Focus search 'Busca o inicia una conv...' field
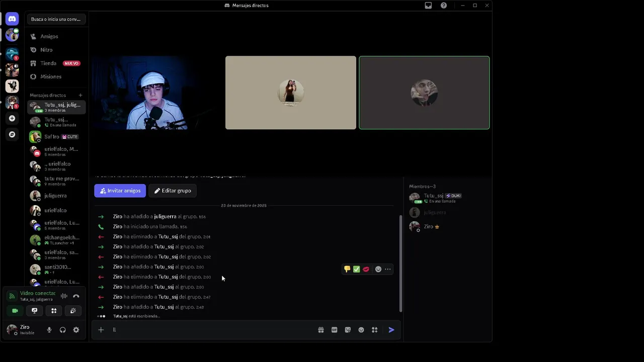Image resolution: width=644 pixels, height=362 pixels. 56,19
